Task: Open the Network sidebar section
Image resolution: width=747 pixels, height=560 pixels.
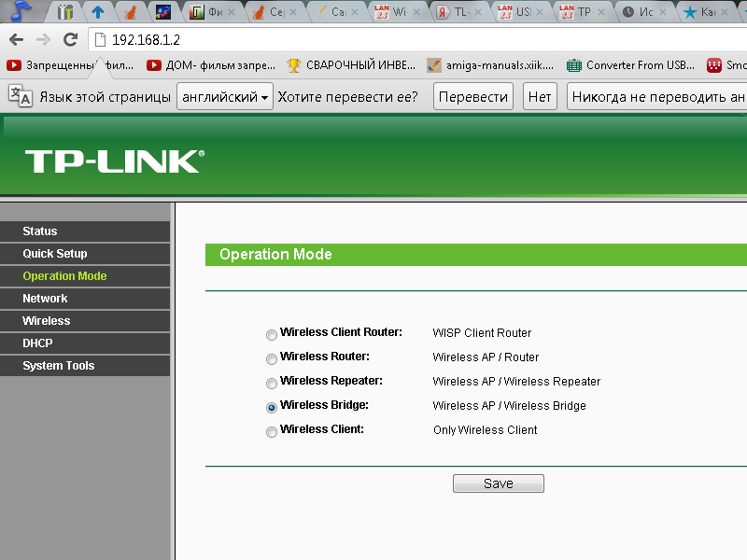Action: [85, 298]
